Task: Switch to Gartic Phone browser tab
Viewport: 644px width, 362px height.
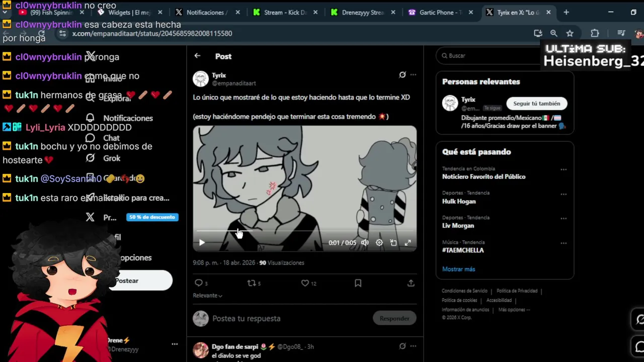Action: click(440, 13)
